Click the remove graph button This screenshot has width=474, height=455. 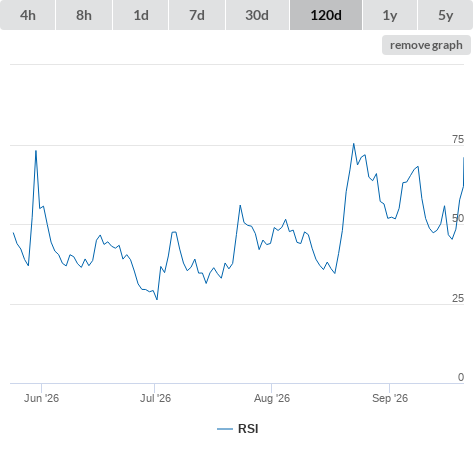coord(426,45)
